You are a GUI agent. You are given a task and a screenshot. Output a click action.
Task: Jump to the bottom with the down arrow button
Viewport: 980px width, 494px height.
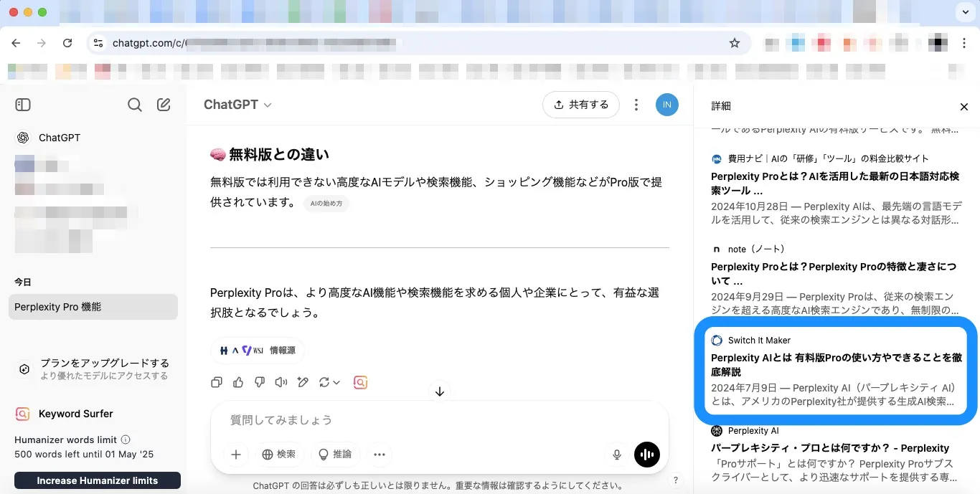tap(440, 391)
